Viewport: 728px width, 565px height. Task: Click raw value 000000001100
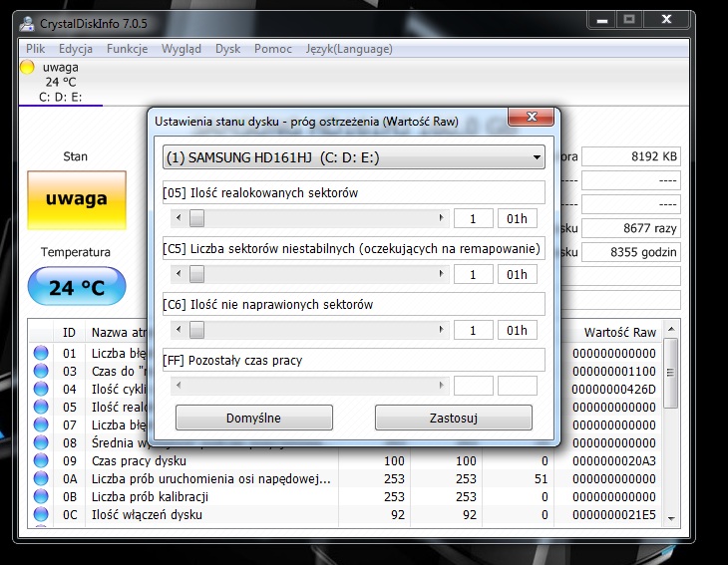(x=613, y=371)
